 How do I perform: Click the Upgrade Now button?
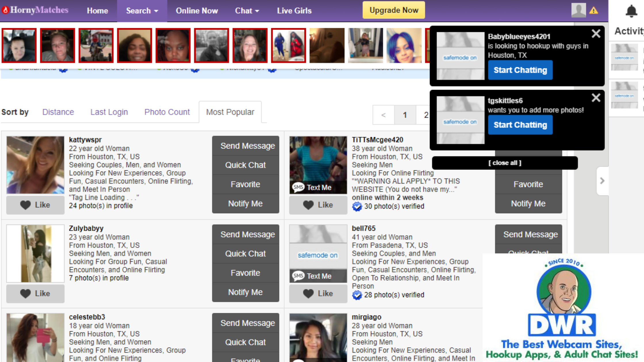coord(394,10)
